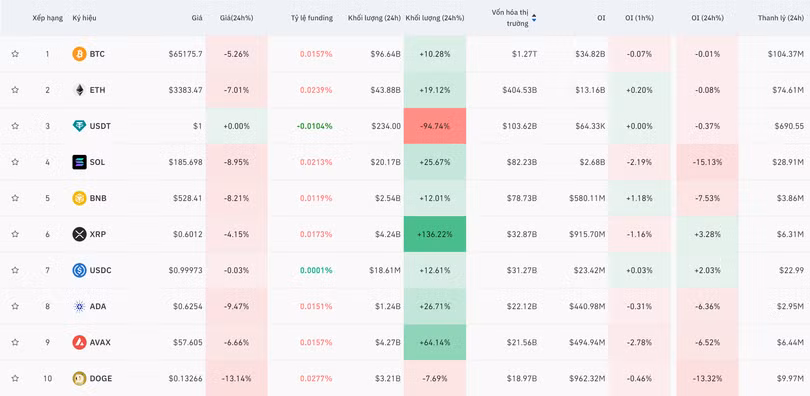Open the SOL symbol link

tap(97, 162)
